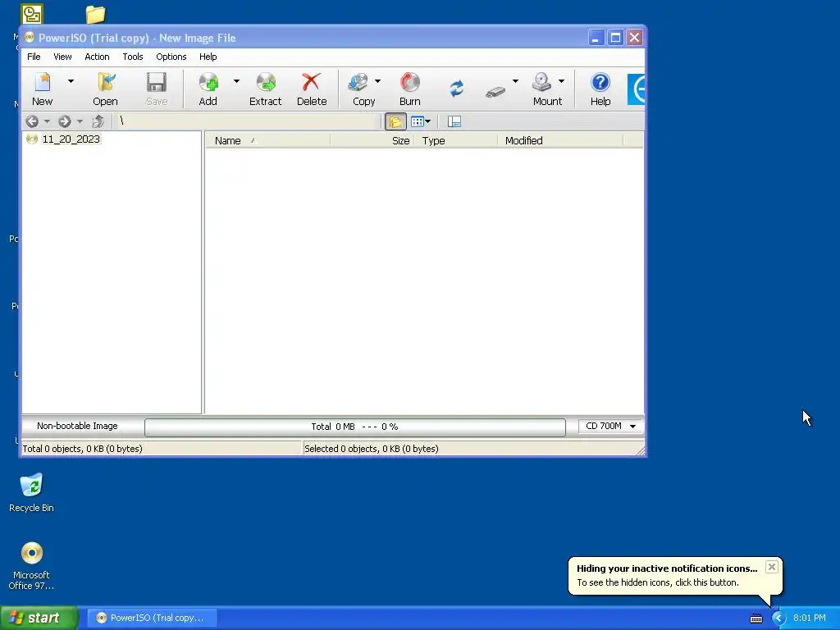This screenshot has height=630, width=840.
Task: Click the Extract toolbar icon
Action: [x=266, y=83]
